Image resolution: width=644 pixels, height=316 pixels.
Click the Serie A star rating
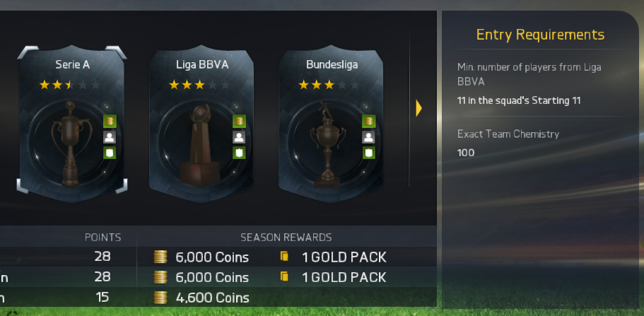pyautogui.click(x=70, y=85)
